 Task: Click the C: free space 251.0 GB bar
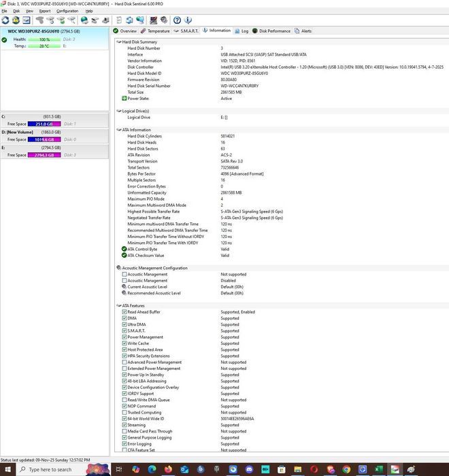click(44, 124)
